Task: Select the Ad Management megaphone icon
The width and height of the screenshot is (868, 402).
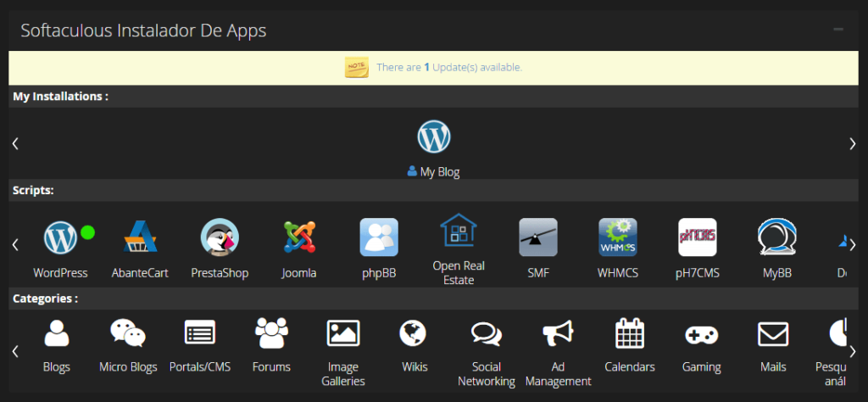Action: [558, 333]
